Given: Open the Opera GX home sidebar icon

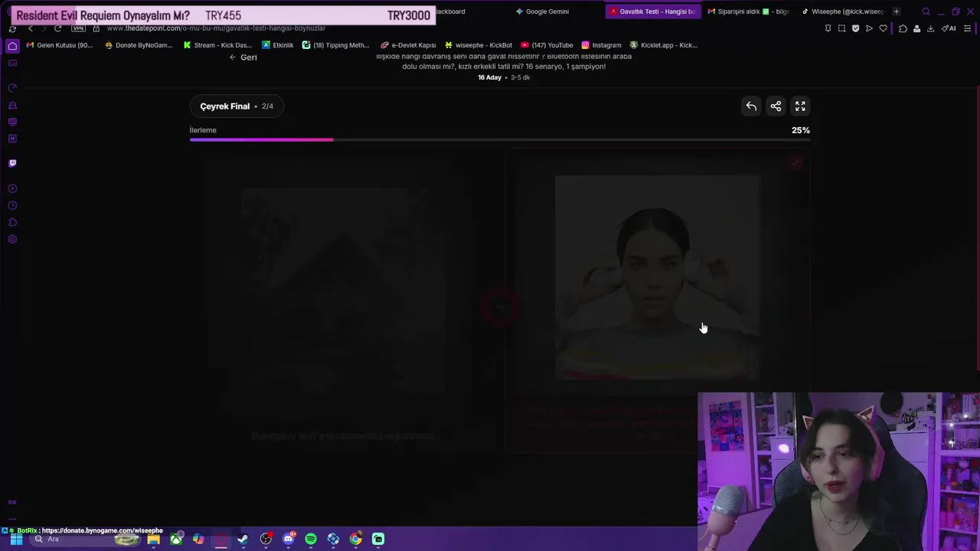Looking at the screenshot, I should click(x=12, y=46).
